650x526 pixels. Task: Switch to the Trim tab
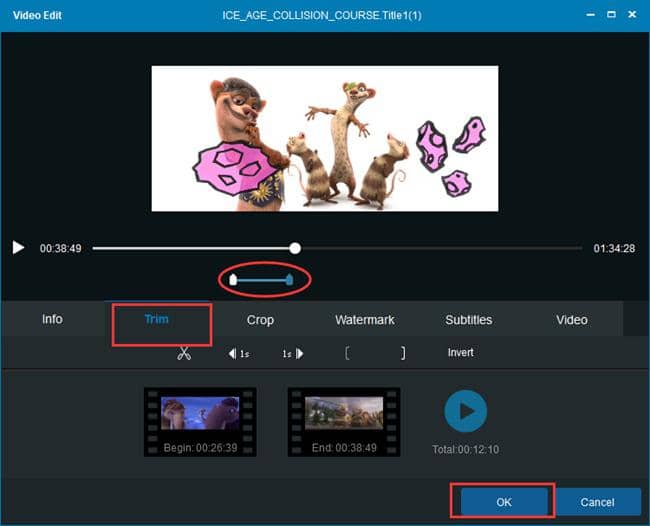[157, 319]
